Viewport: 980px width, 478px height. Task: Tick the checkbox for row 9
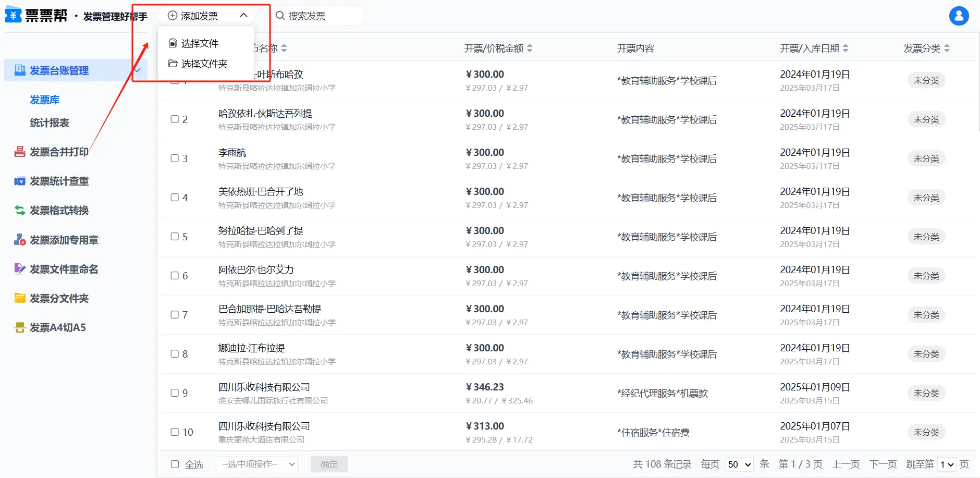pos(175,393)
